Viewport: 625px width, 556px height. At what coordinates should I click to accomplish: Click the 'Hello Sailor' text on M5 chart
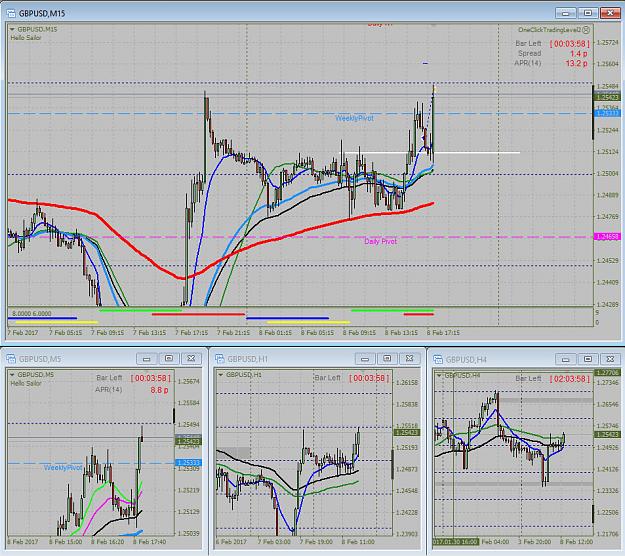26,383
